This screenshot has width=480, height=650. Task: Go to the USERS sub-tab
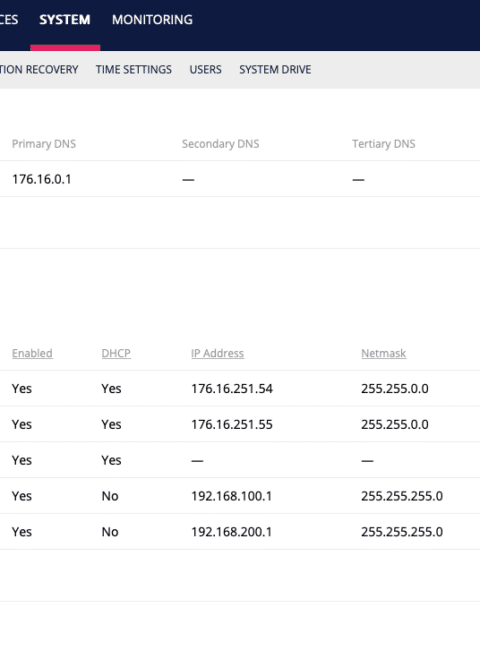pos(205,70)
